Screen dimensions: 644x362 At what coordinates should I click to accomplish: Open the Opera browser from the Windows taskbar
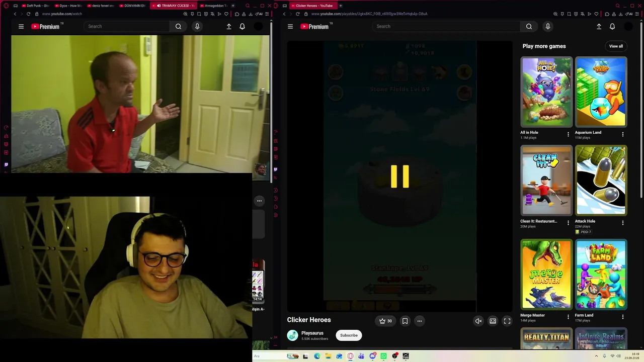(x=350, y=356)
